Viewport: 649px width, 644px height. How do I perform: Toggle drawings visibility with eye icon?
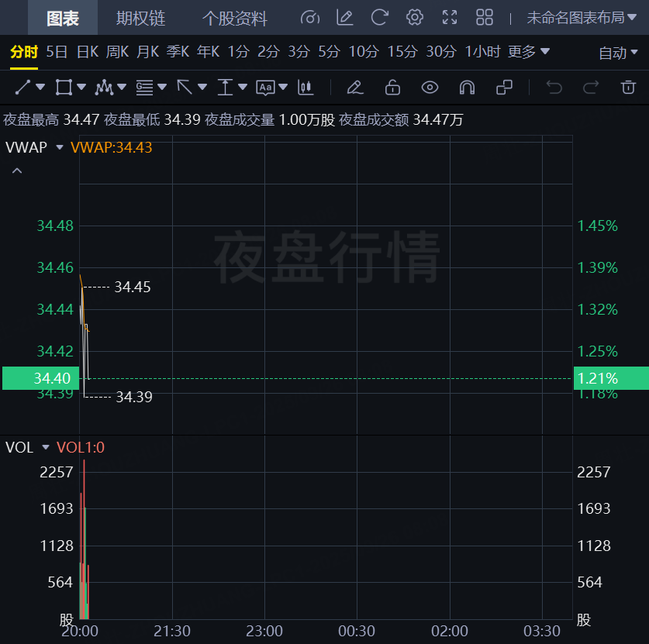[430, 87]
